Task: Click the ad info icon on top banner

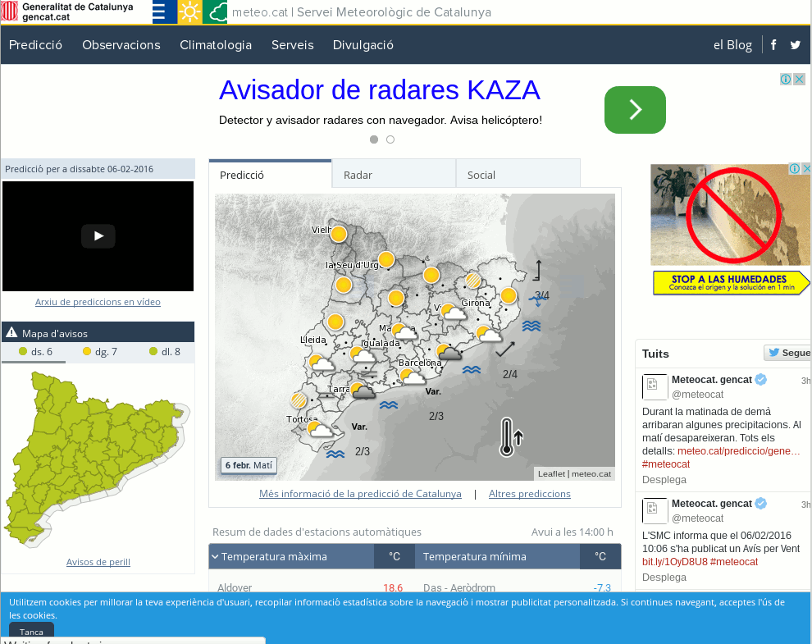Action: click(x=786, y=79)
